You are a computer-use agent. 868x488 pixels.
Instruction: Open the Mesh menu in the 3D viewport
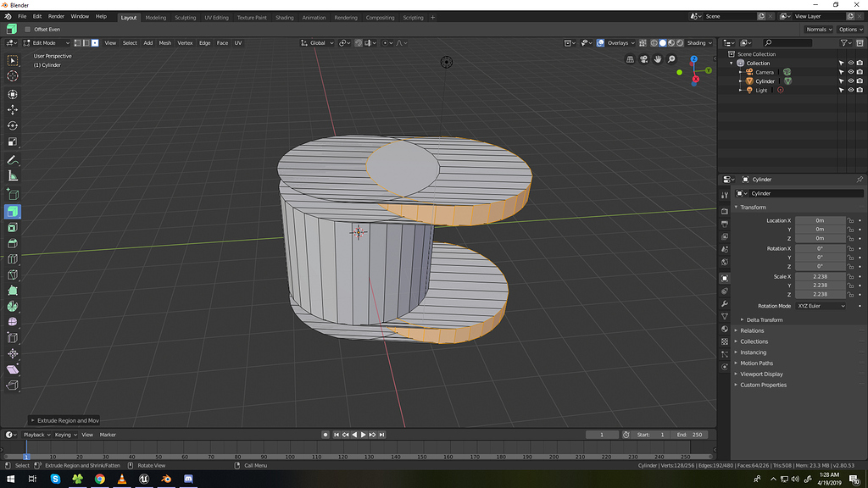[164, 42]
